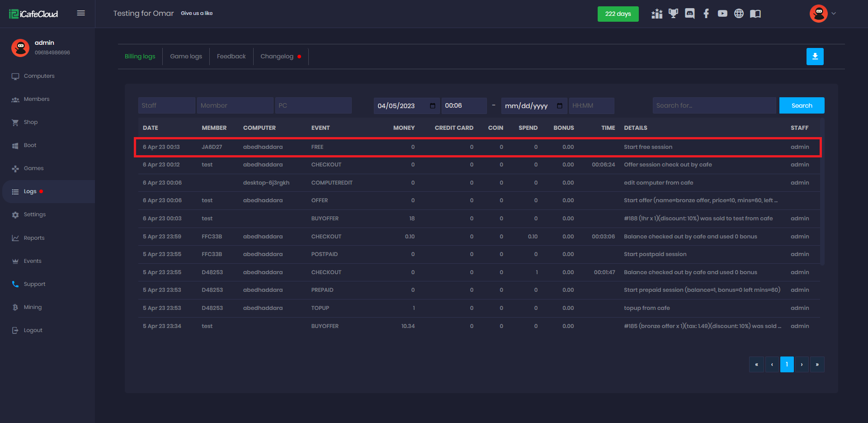Download logs with blue download button
The height and width of the screenshot is (423, 868).
pyautogui.click(x=815, y=57)
